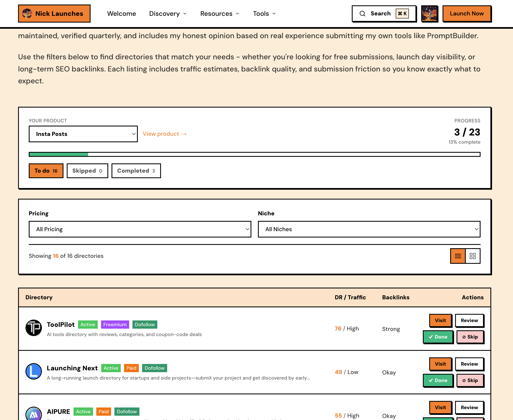Click the 13% complete label
Image resolution: width=513 pixels, height=420 pixels.
pyautogui.click(x=464, y=142)
